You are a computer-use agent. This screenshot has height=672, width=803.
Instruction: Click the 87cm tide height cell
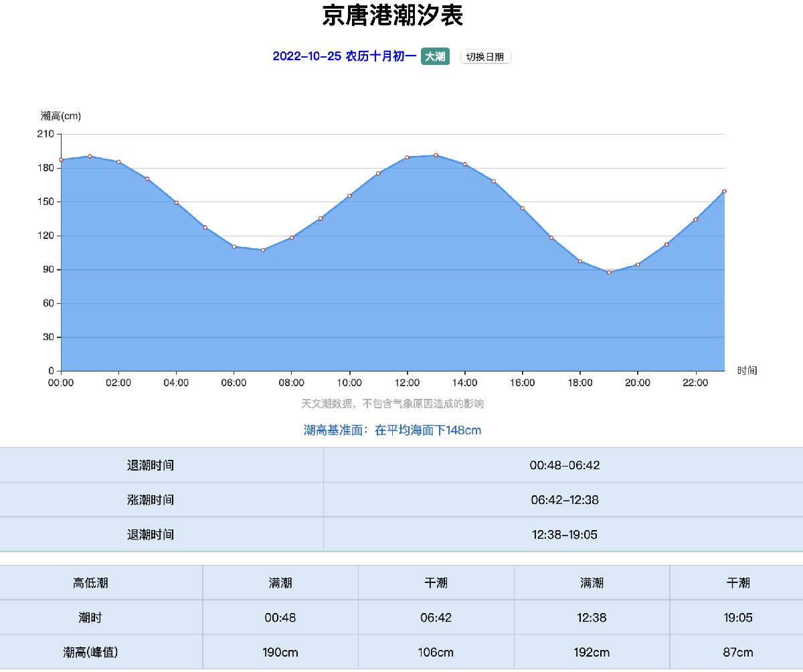tap(738, 652)
